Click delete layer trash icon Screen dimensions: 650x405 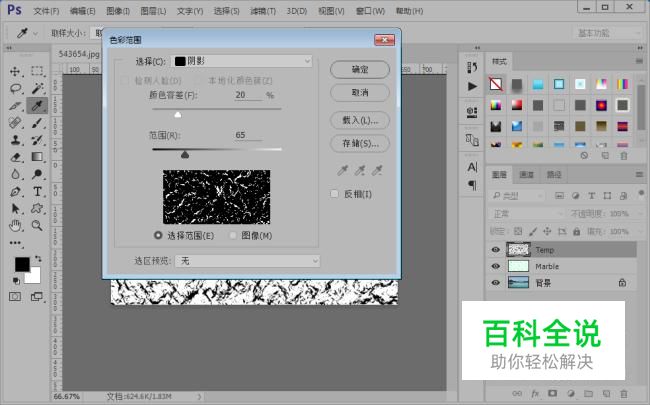pos(623,394)
